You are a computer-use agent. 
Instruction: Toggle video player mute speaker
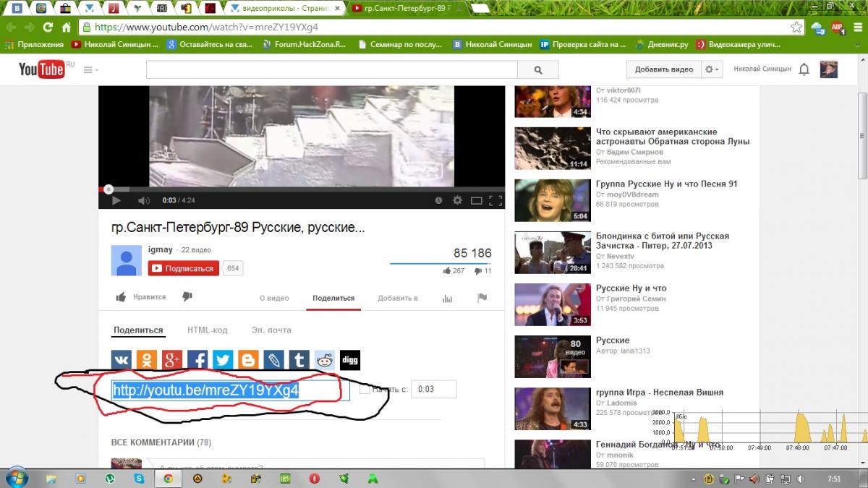pos(144,200)
